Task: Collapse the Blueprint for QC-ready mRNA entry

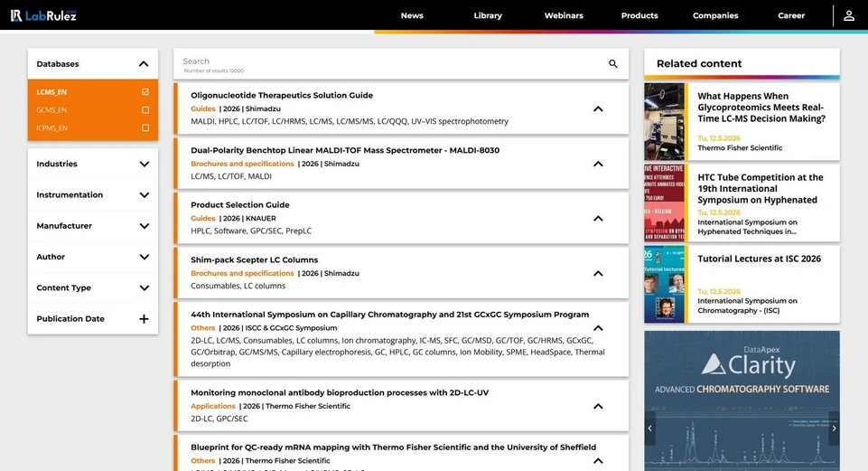Action: coord(598,461)
